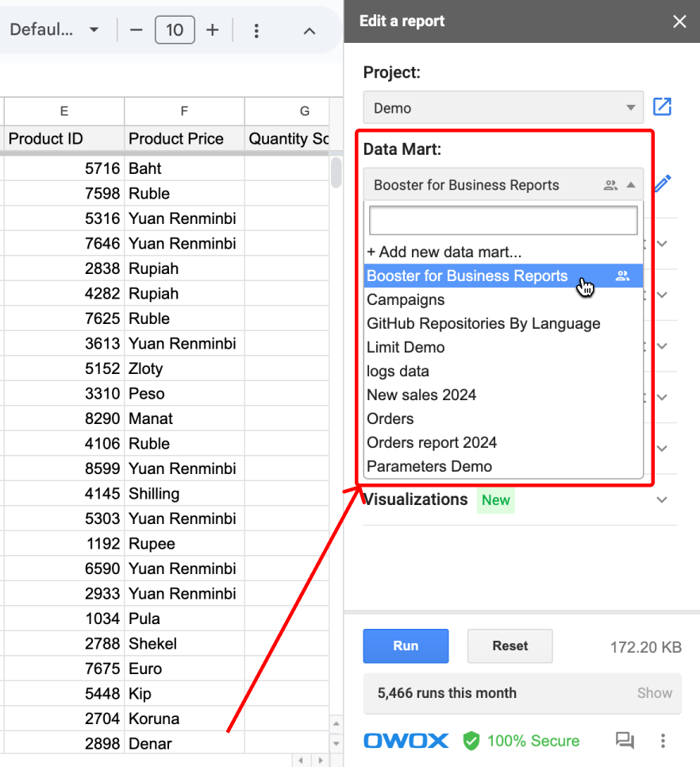Click the Product ID header cell

pos(64,139)
